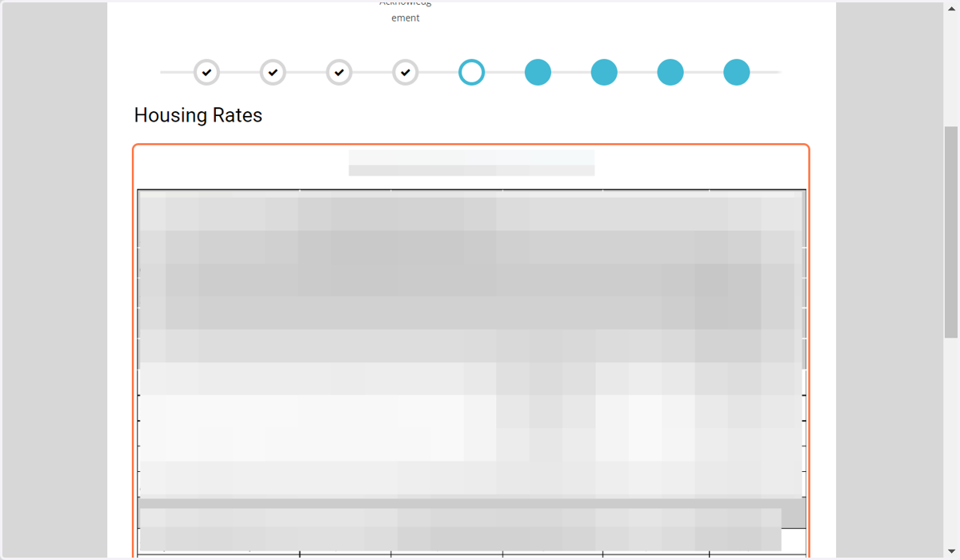Click the Housing Rates heading

point(198,115)
